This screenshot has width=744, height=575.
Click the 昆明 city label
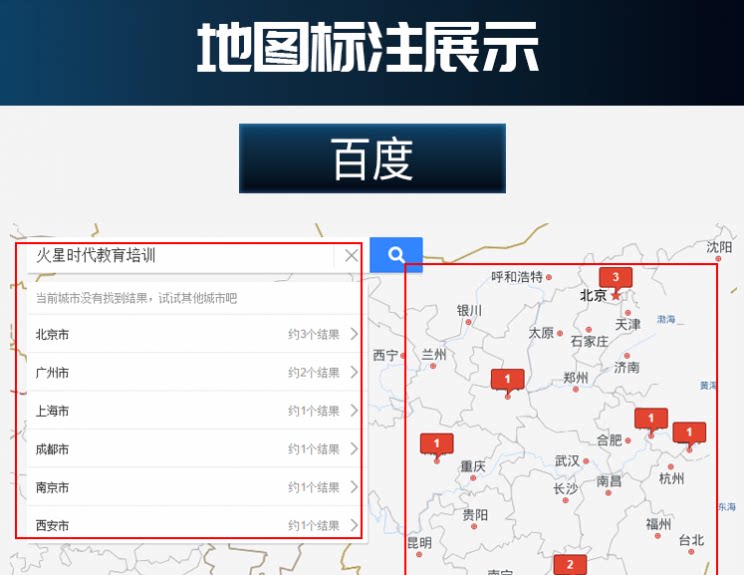(419, 542)
